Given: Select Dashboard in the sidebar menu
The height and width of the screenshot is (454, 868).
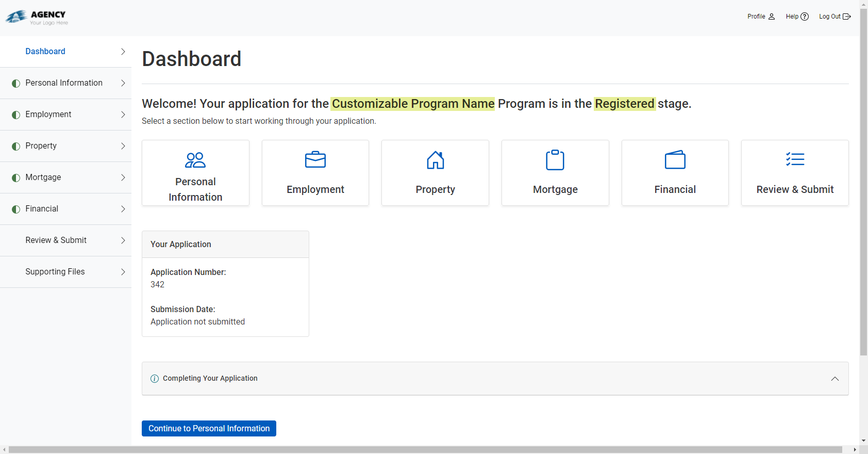Looking at the screenshot, I should pyautogui.click(x=45, y=52).
